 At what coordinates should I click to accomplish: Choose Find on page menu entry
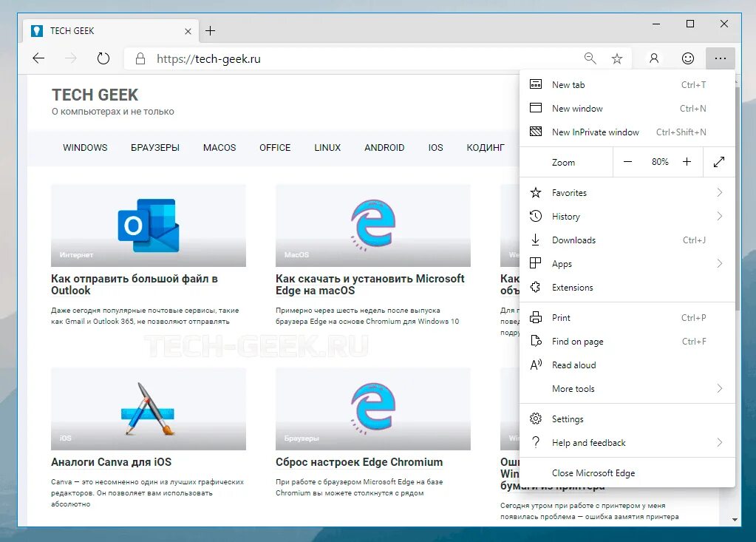click(627, 342)
